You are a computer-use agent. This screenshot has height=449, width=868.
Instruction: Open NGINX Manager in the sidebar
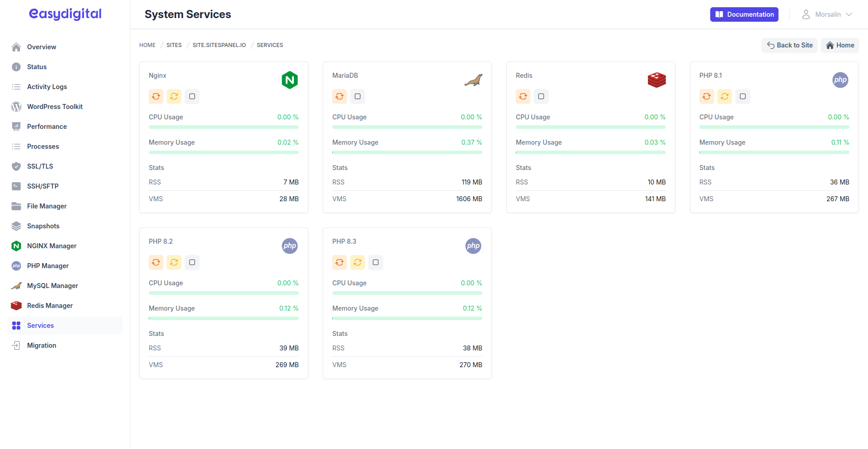coord(52,246)
